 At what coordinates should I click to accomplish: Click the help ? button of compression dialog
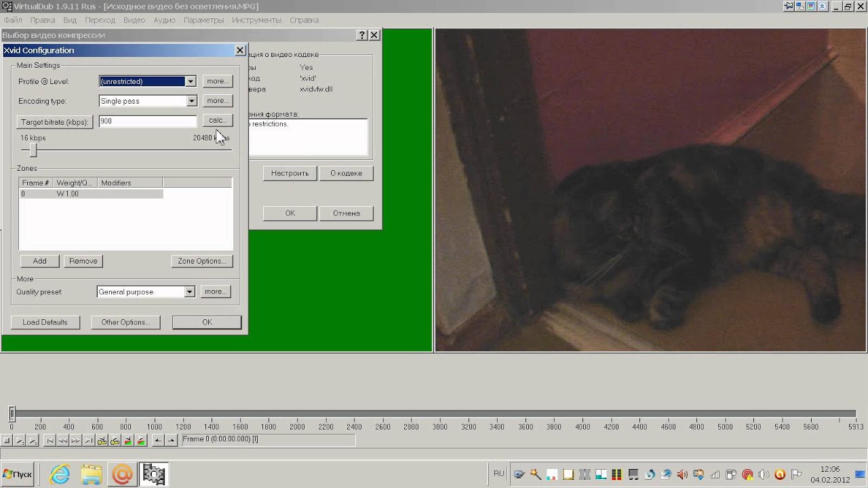pos(362,35)
